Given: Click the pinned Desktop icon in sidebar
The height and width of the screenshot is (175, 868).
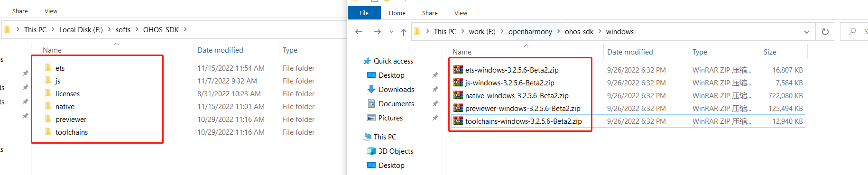Looking at the screenshot, I should coord(371,75).
